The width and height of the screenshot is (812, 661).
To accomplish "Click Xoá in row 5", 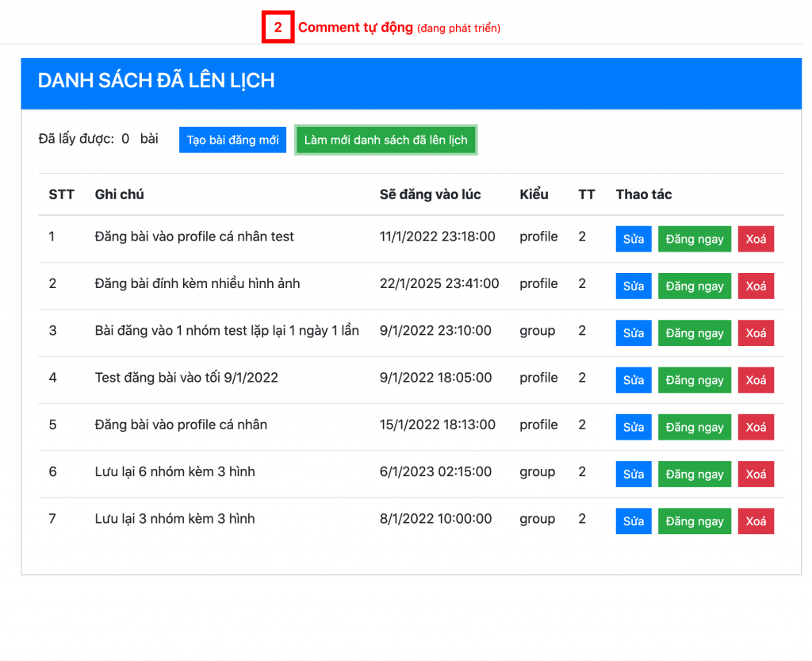I will tap(756, 428).
